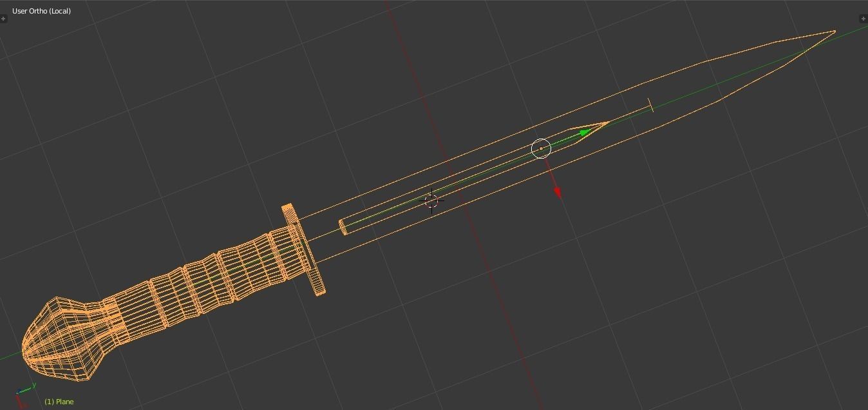The height and width of the screenshot is (410, 868).
Task: Grab the green Y-axis manipulator arrow
Action: coord(585,133)
